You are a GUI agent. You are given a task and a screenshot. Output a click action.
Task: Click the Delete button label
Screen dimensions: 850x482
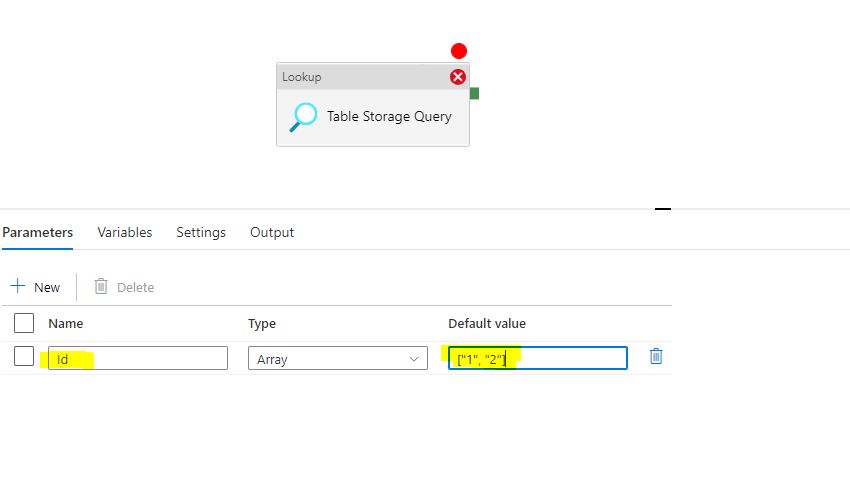(x=136, y=287)
